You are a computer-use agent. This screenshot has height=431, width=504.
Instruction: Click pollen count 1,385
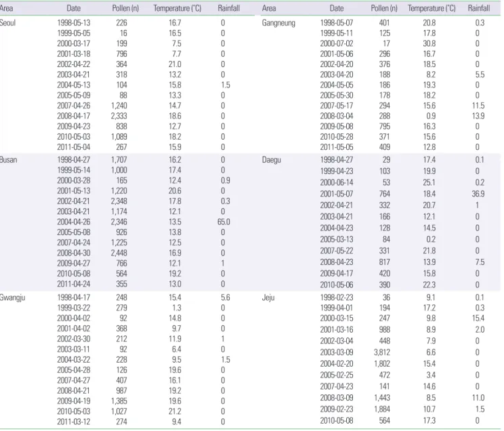tap(119, 401)
